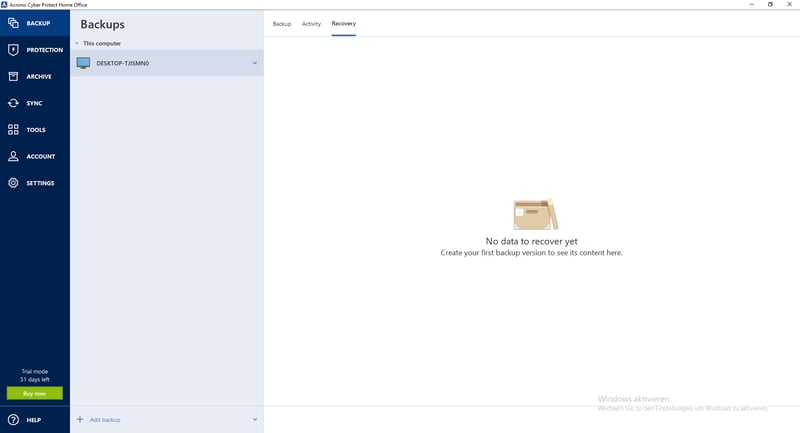Screen dimensions: 800x433
Task: Select the ACCOUNT sidebar label
Action: tap(41, 157)
